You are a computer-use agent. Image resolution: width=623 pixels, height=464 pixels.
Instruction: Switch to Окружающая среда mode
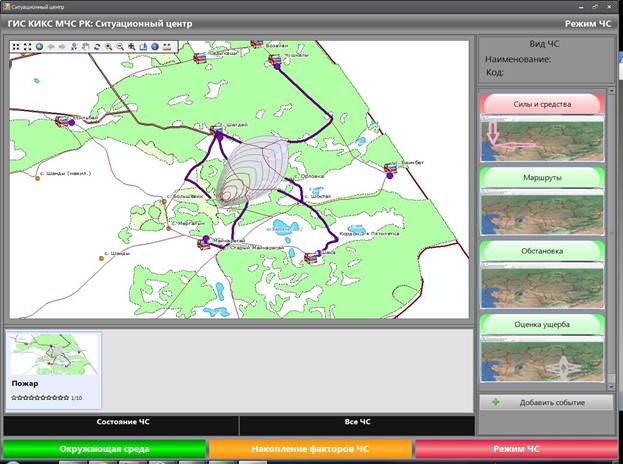click(x=104, y=449)
